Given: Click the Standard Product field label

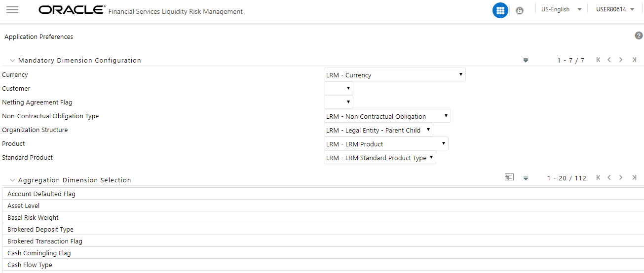Looking at the screenshot, I should coord(27,158).
